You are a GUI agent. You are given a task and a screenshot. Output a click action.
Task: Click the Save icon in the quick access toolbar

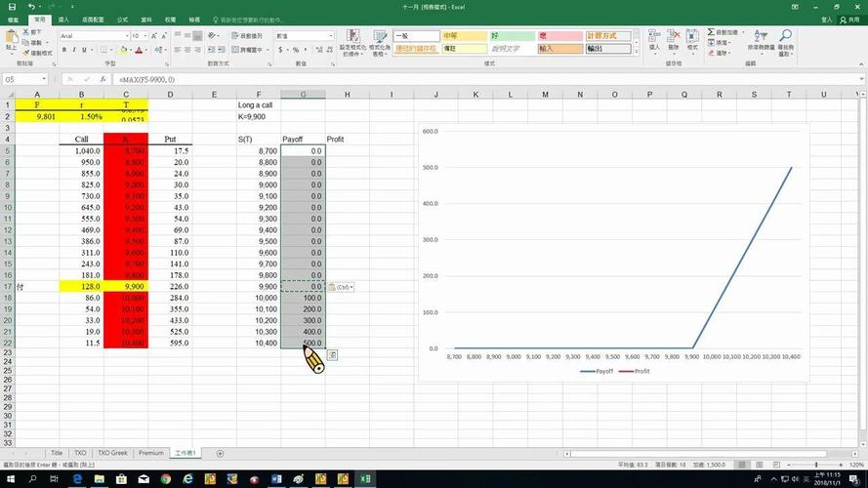[x=12, y=7]
